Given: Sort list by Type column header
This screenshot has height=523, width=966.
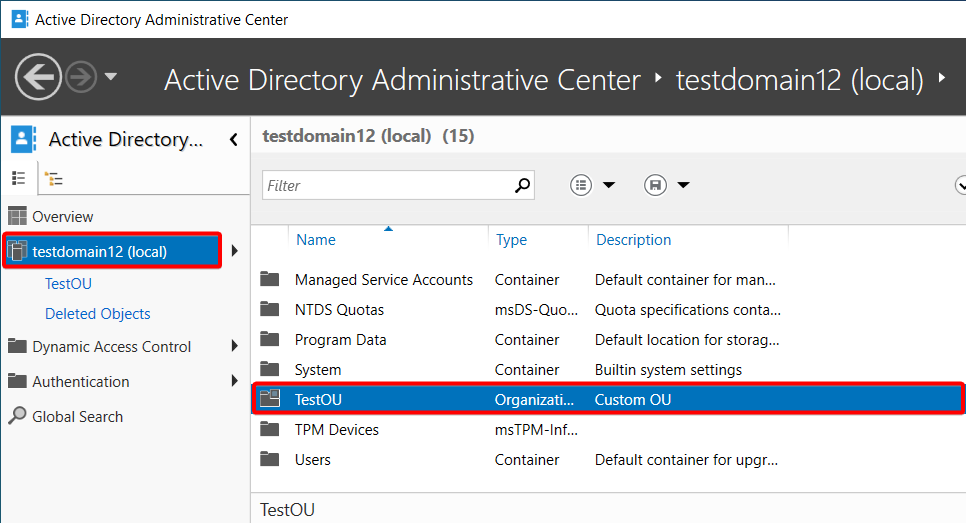Looking at the screenshot, I should coord(511,240).
